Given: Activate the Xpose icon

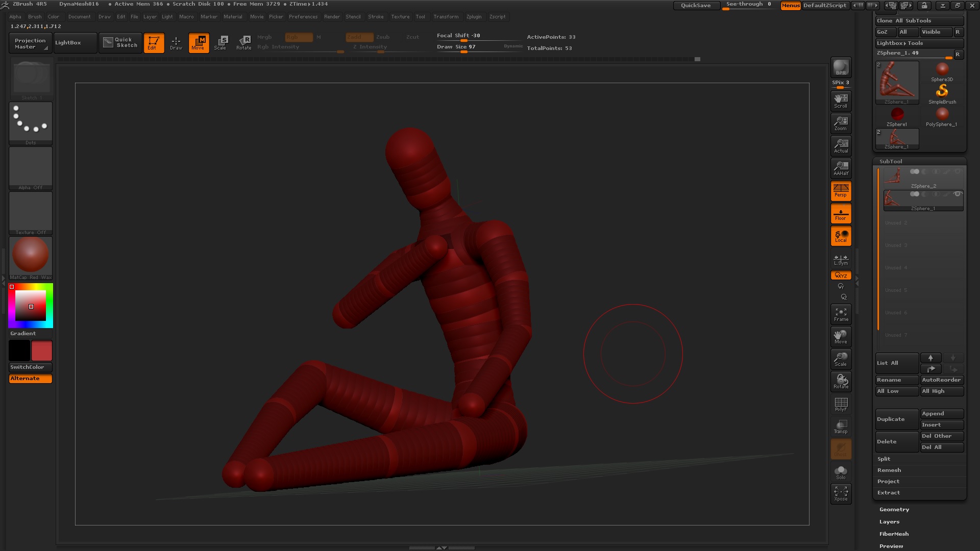Looking at the screenshot, I should pyautogui.click(x=841, y=493).
